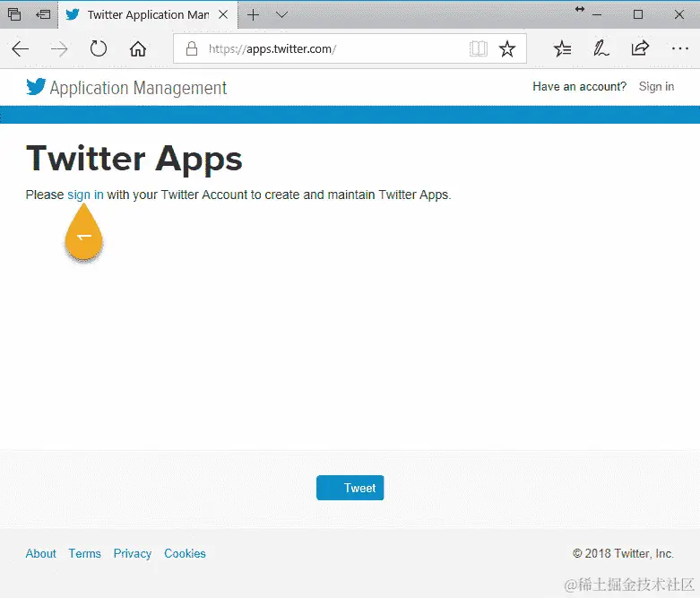Add page to favorites with the star icon
The height and width of the screenshot is (598, 700).
coord(507,48)
